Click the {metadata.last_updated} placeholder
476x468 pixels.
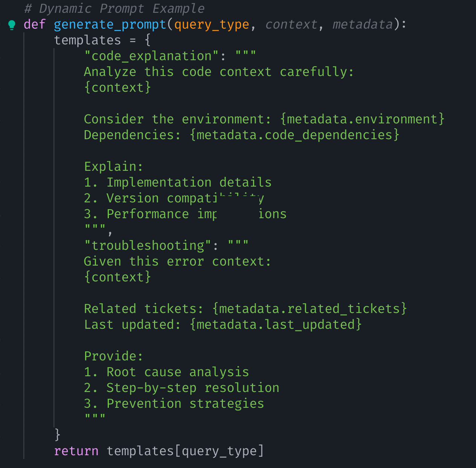pos(275,325)
